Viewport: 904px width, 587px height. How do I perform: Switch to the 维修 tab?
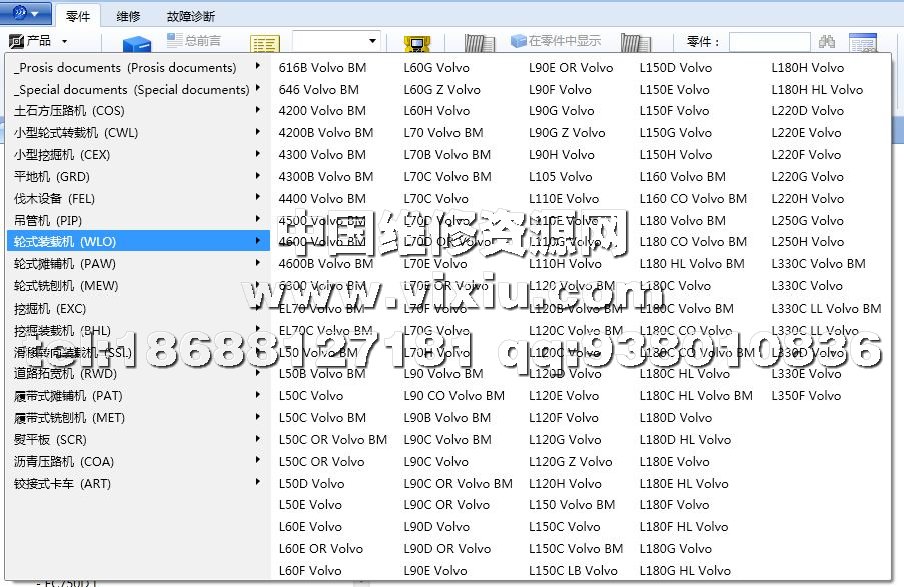tap(128, 16)
